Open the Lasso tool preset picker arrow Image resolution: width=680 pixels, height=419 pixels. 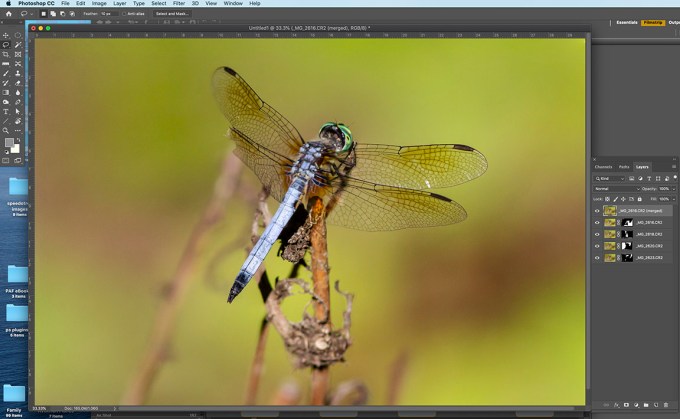click(x=32, y=14)
